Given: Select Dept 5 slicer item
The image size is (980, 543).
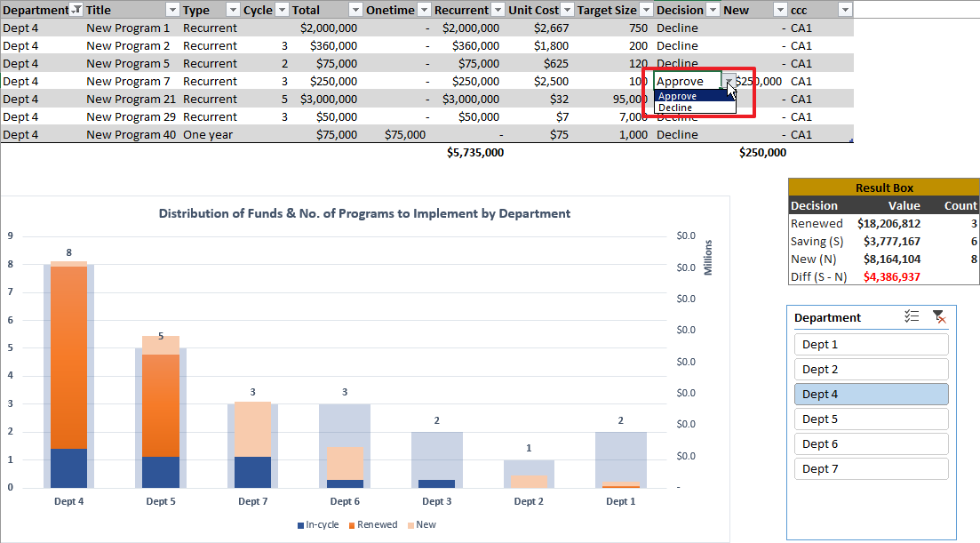Looking at the screenshot, I should [871, 419].
